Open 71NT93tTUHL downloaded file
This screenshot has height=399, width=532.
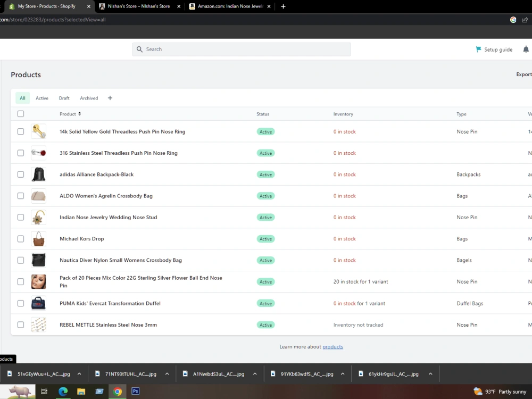[x=131, y=374]
